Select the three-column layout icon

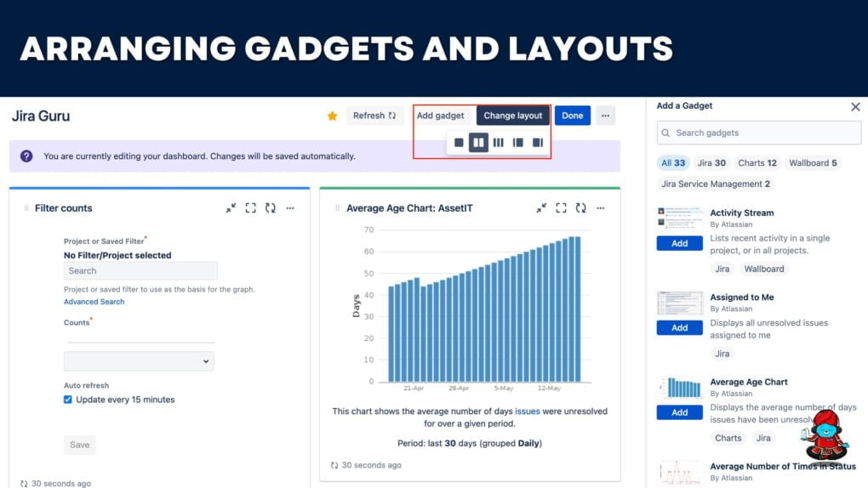pyautogui.click(x=498, y=143)
